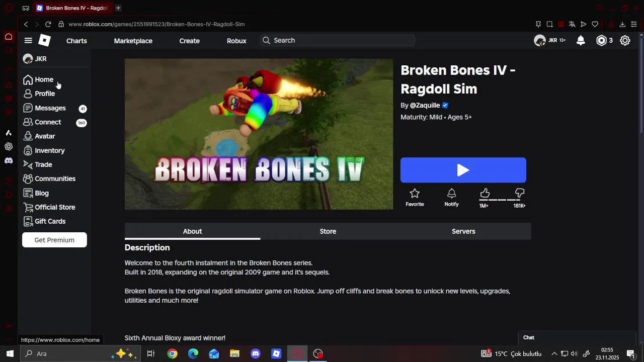Image resolution: width=644 pixels, height=362 pixels.
Task: Open the JKR username in the sidebar
Action: pyautogui.click(x=41, y=59)
